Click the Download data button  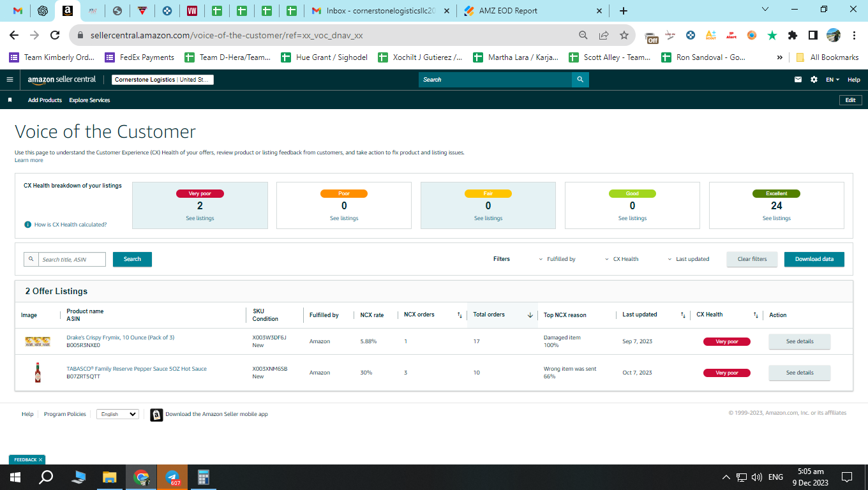tap(814, 259)
